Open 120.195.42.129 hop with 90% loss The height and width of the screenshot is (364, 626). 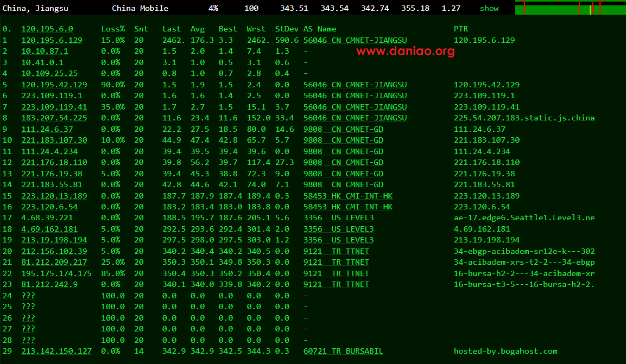tap(54, 85)
